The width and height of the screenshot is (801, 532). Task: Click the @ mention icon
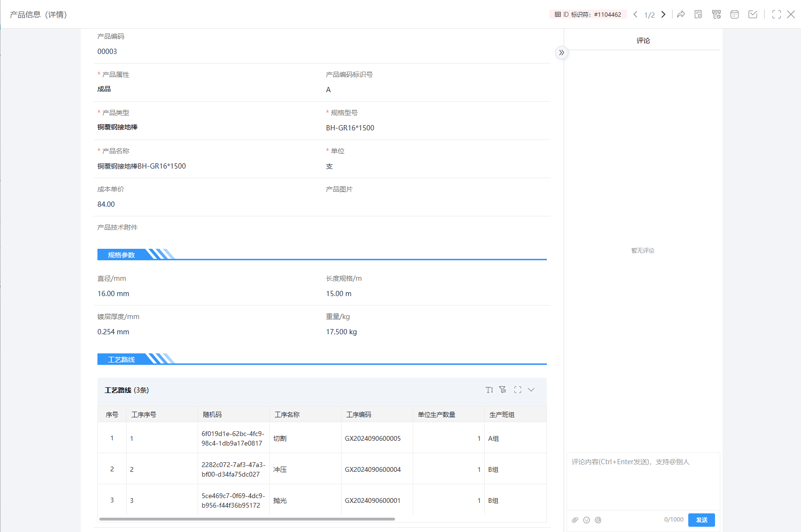(598, 520)
